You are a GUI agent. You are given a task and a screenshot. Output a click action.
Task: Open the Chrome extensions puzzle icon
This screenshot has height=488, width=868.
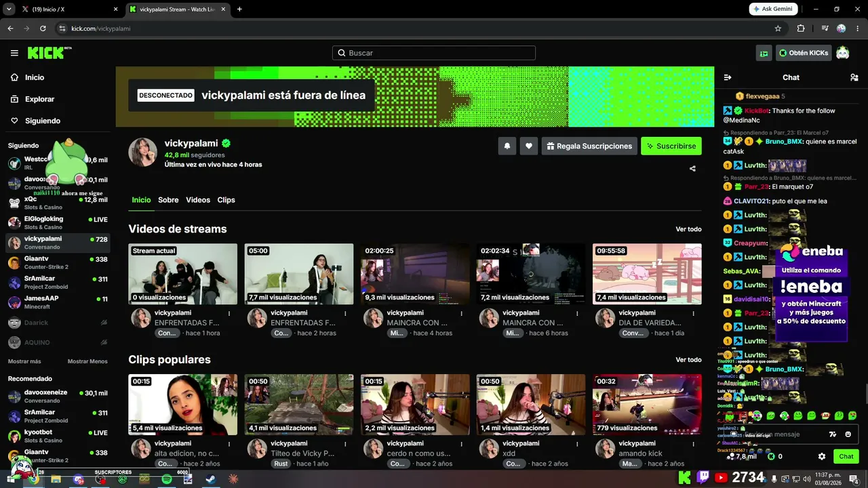point(801,28)
